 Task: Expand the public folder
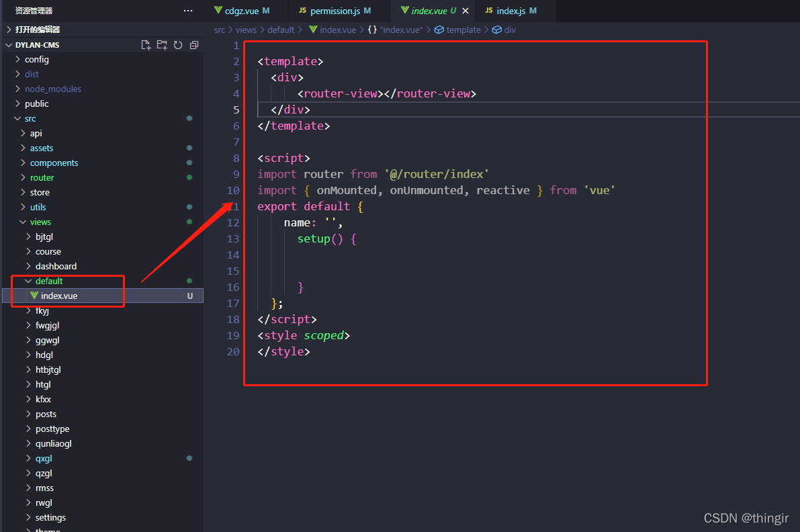point(103,103)
